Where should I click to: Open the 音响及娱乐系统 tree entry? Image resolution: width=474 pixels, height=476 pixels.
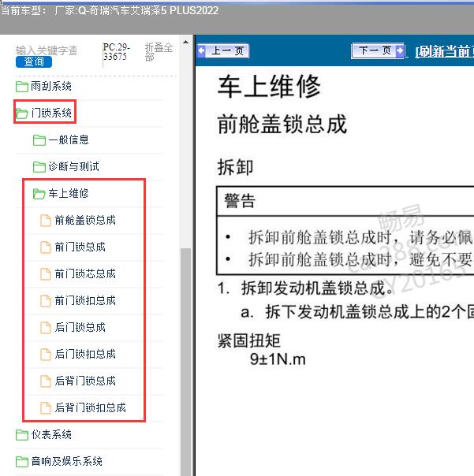click(x=66, y=462)
